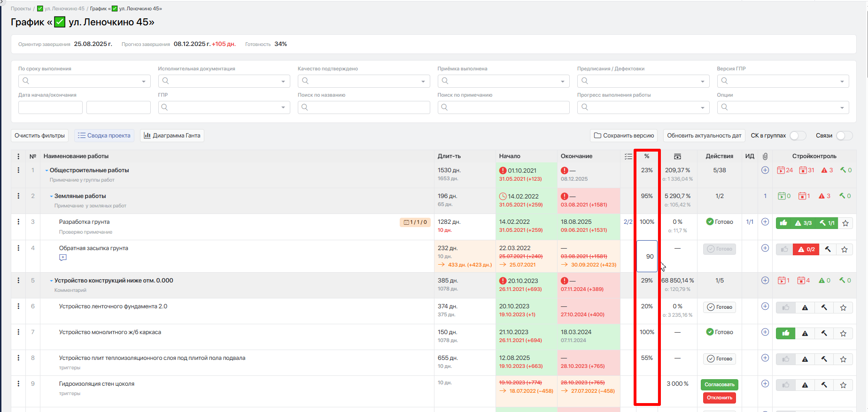Click the 90 percent input field
Screen dimensions: 868x412
pos(647,256)
